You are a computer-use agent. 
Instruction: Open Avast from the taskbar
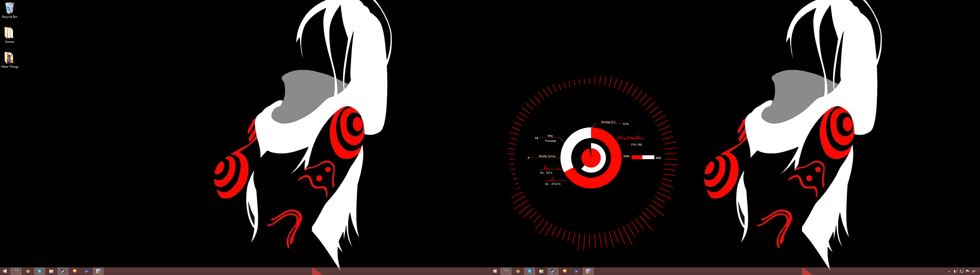[75, 271]
